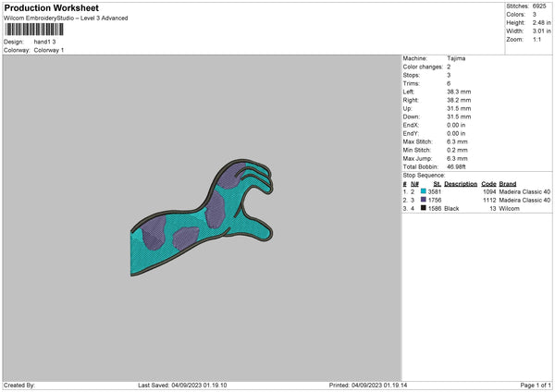The image size is (555, 392).
Task: Click the Page 1 of 1 indicator
Action: [x=536, y=385]
